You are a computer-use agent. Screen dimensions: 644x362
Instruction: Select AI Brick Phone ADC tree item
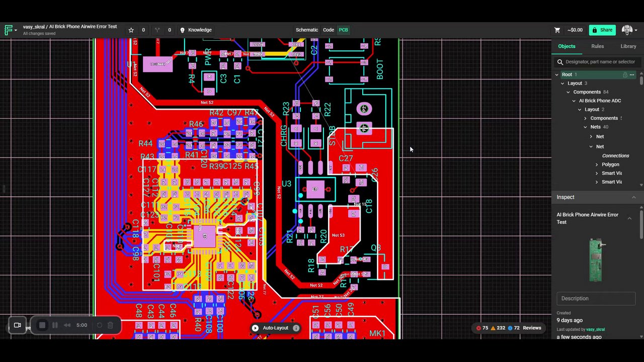coord(600,101)
